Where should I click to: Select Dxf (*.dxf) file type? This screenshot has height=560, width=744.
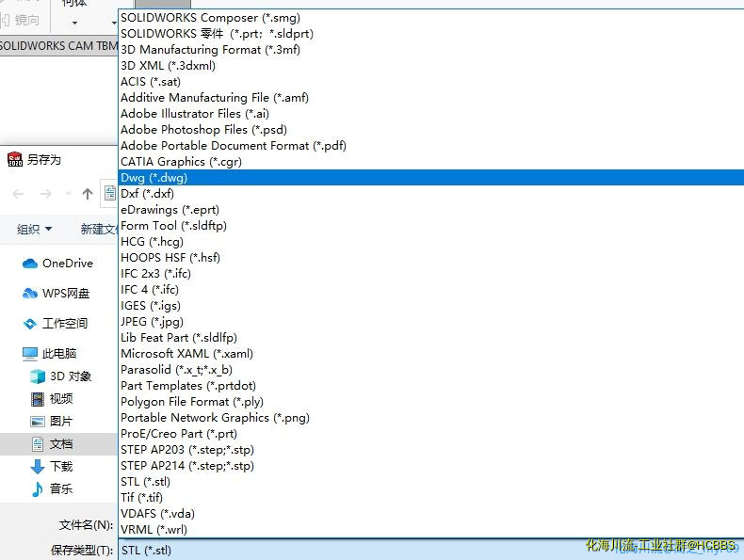tap(430, 194)
